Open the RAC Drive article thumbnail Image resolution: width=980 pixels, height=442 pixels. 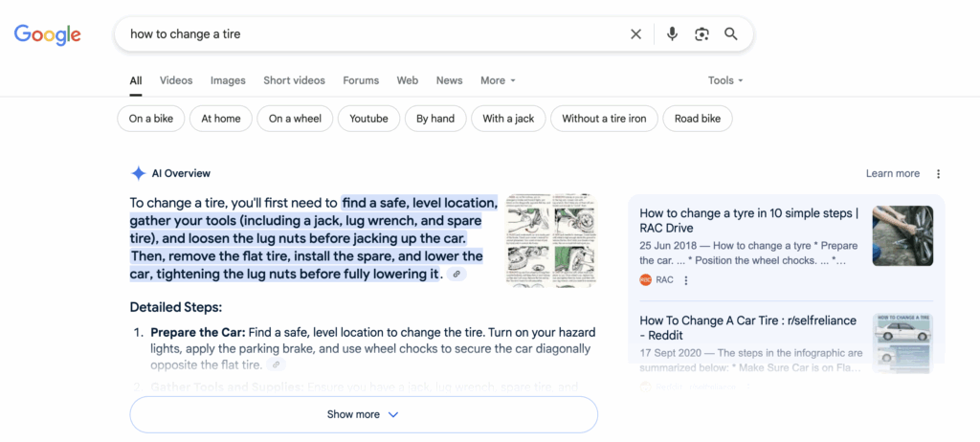click(902, 235)
